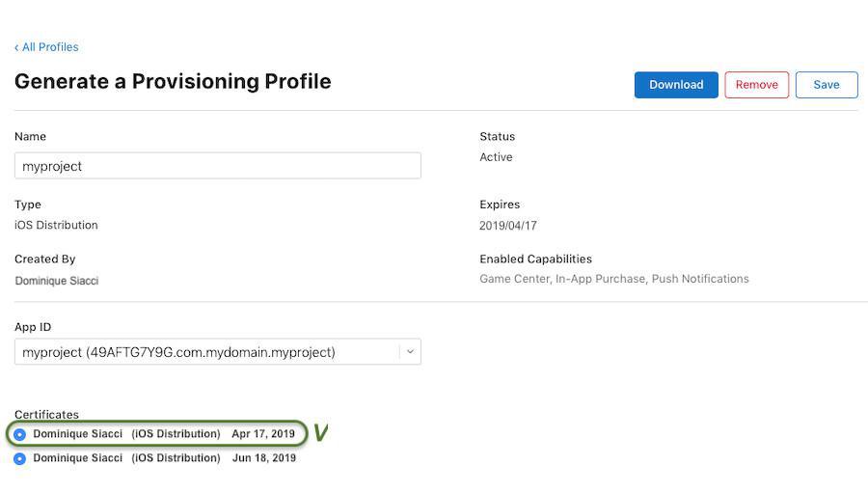868x492 pixels.
Task: Click the 2019/04/17 expiry date
Action: coord(508,226)
